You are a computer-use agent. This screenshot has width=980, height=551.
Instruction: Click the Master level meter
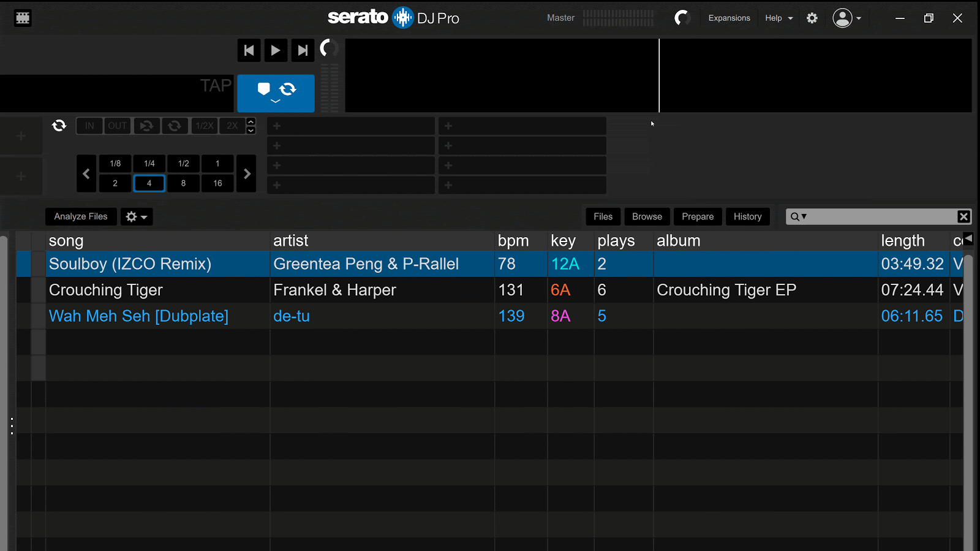618,18
